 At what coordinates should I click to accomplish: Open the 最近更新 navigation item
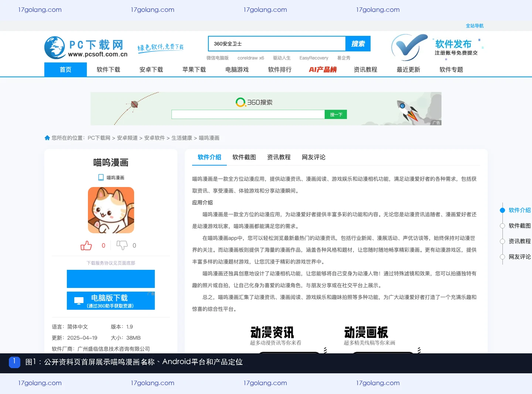(408, 69)
